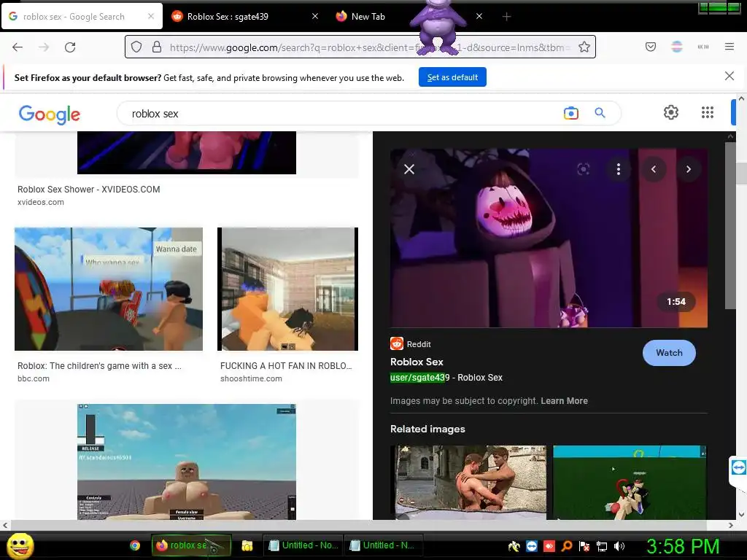Open Google quick settings gear
The width and height of the screenshot is (747, 560).
pyautogui.click(x=671, y=112)
